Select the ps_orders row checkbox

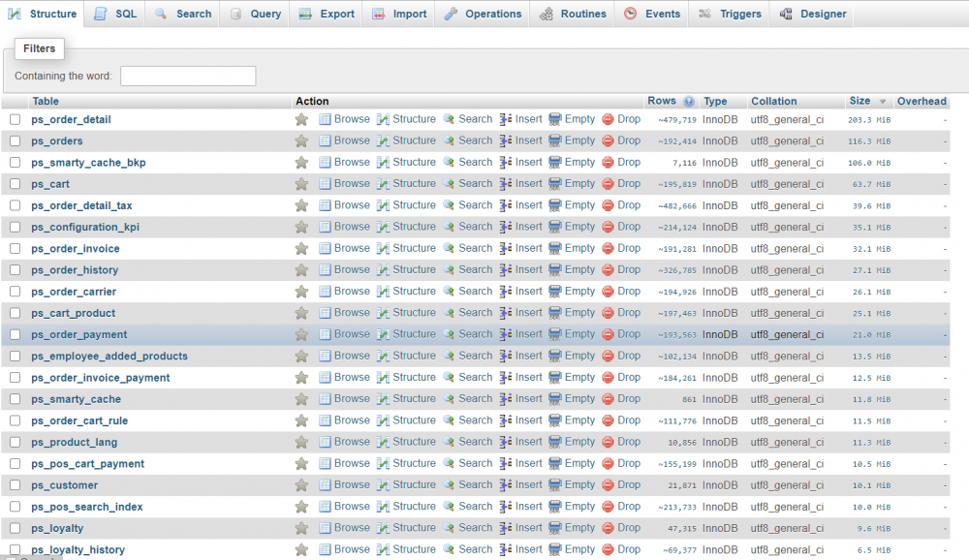coord(16,140)
